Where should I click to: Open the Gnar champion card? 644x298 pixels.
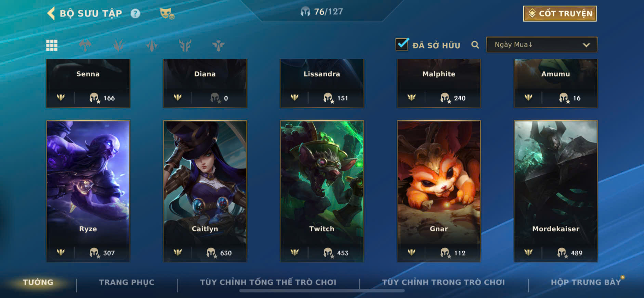click(439, 191)
